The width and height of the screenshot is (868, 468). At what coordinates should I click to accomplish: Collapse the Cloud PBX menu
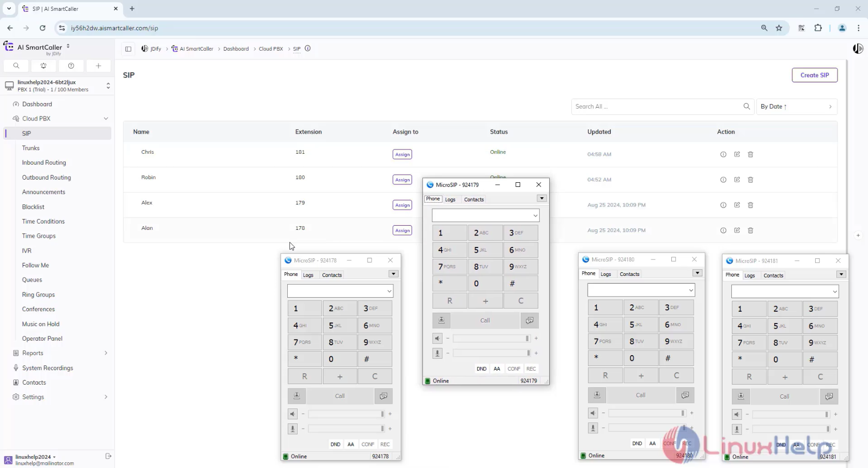click(x=106, y=119)
